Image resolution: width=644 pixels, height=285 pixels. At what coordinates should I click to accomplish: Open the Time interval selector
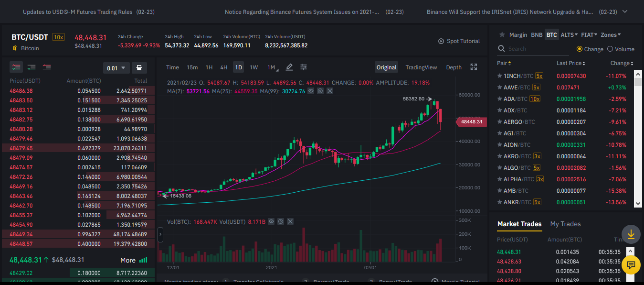[x=172, y=67]
